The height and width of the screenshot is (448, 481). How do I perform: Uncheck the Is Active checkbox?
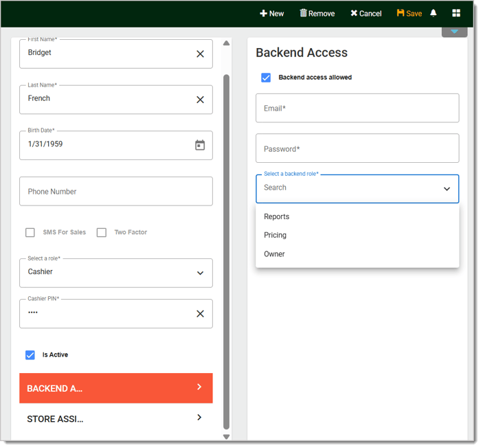(x=30, y=355)
